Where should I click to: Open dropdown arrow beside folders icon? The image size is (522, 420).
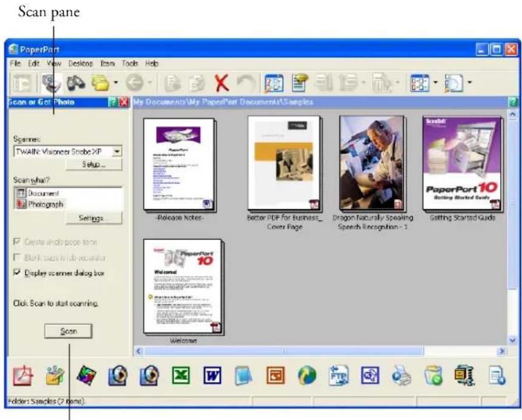pos(115,82)
